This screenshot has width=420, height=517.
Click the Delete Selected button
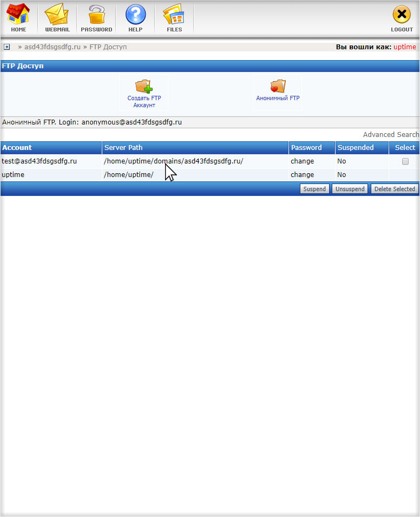(x=395, y=189)
